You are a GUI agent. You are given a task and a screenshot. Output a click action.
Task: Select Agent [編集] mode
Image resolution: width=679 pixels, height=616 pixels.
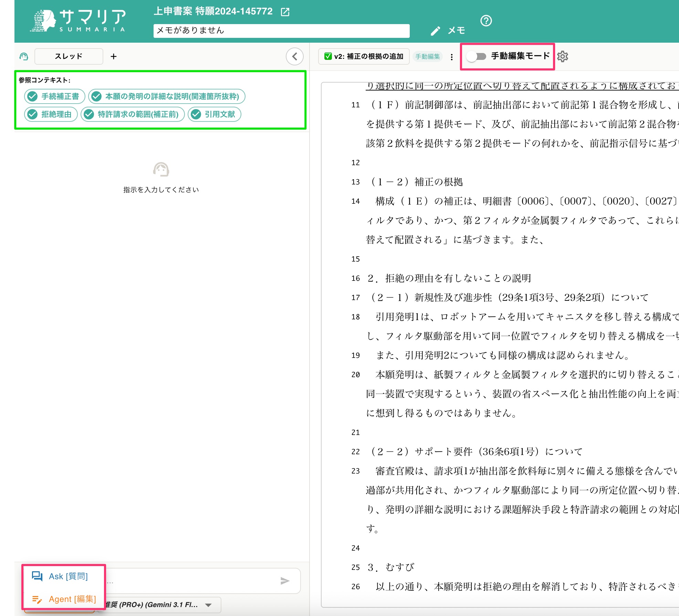63,599
